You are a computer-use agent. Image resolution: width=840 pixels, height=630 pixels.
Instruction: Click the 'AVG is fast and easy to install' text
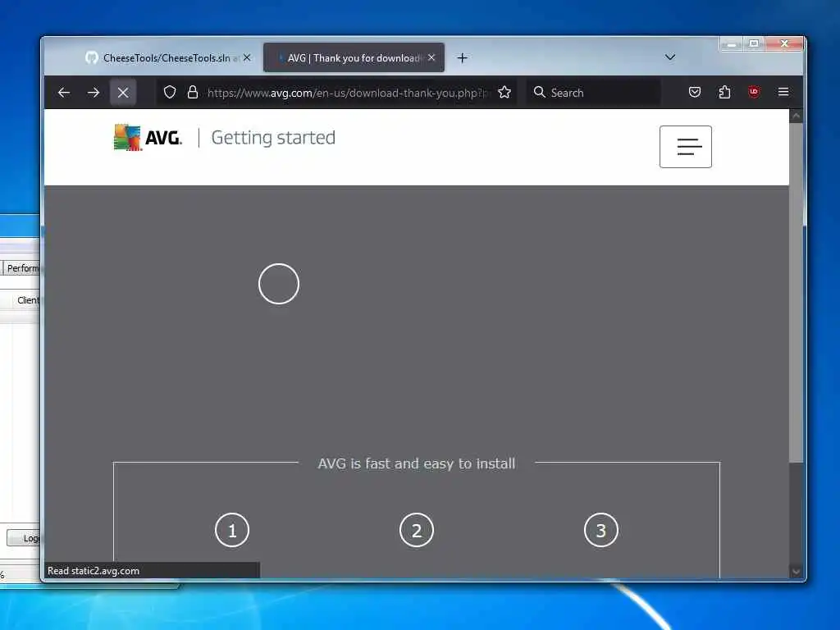pos(416,463)
